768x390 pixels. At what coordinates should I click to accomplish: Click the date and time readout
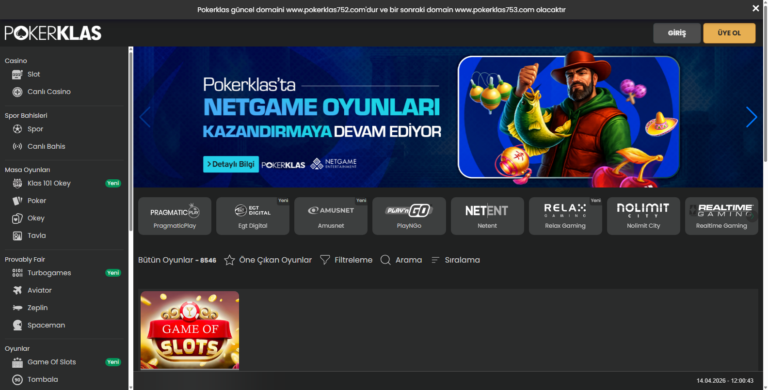(x=725, y=381)
